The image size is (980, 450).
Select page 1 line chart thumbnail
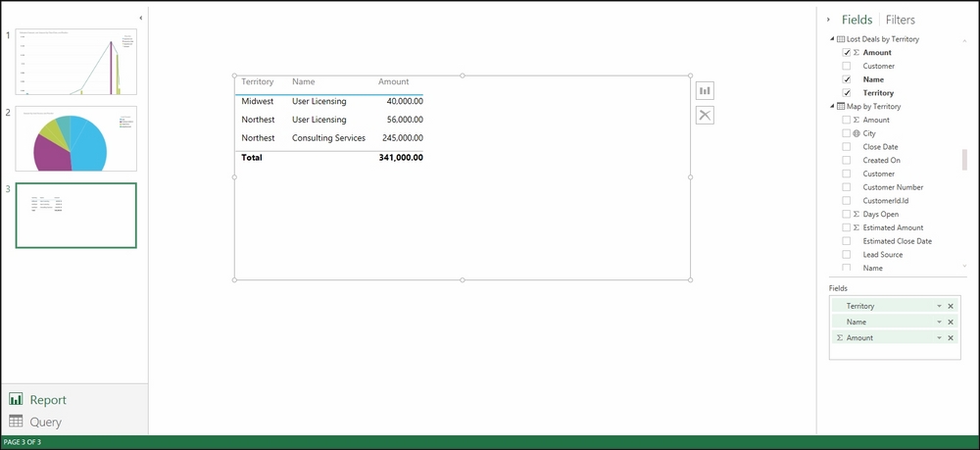[x=76, y=61]
